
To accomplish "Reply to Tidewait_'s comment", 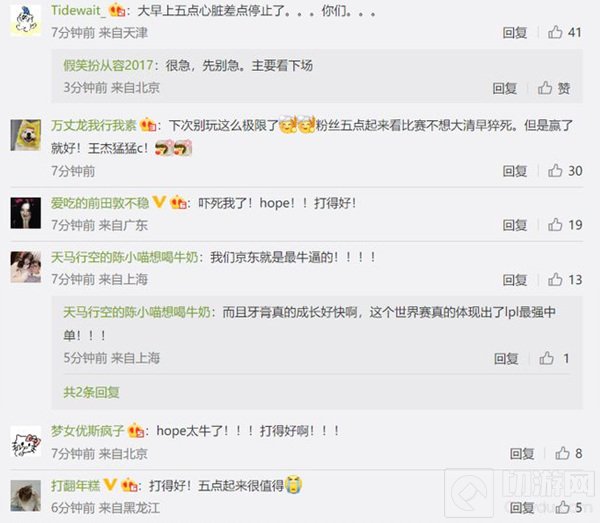I will click(515, 33).
